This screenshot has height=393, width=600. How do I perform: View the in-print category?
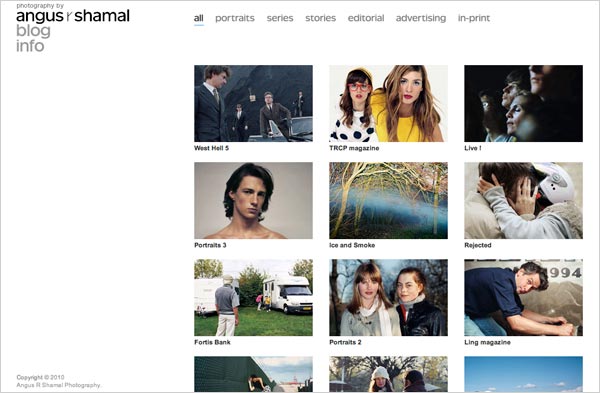point(474,18)
